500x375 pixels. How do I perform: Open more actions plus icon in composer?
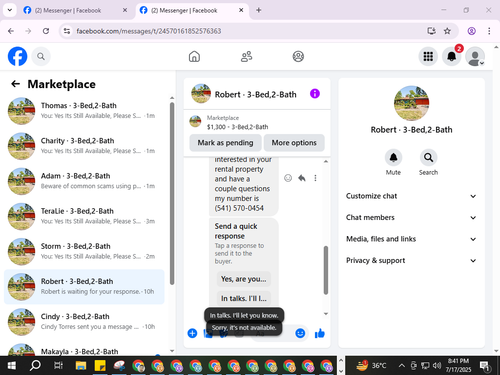[x=192, y=333]
